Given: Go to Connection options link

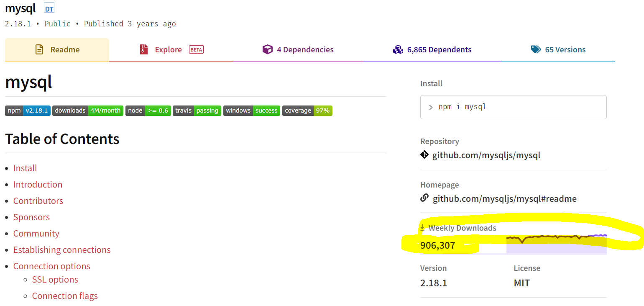Looking at the screenshot, I should pyautogui.click(x=52, y=266).
